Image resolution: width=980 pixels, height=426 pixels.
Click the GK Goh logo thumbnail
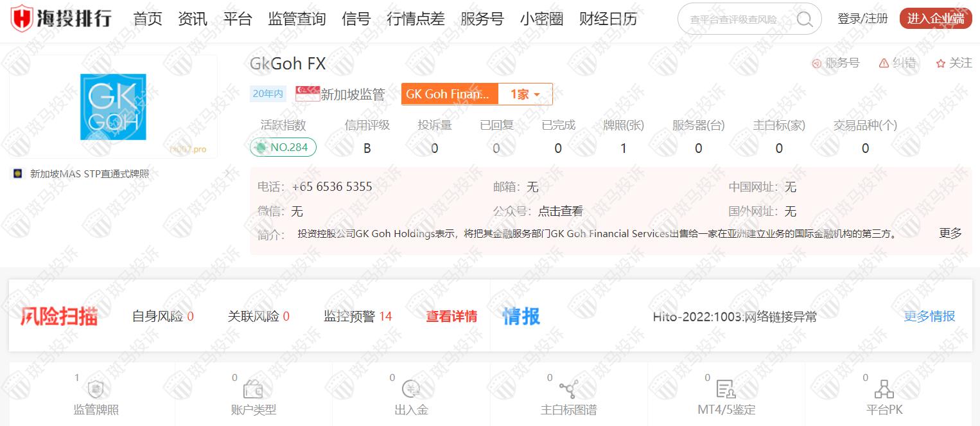tap(113, 107)
